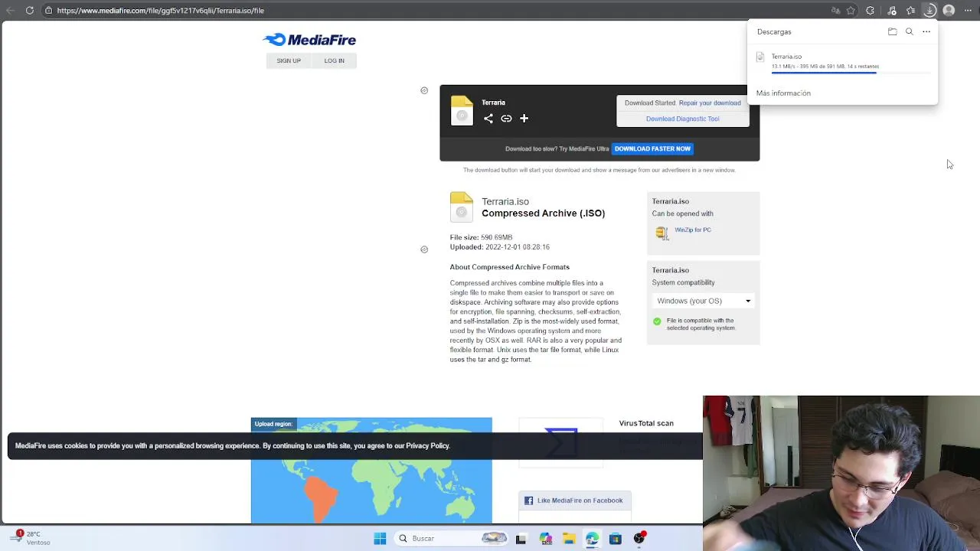Click Más información in downloads panel
Image resolution: width=980 pixels, height=551 pixels.
(x=783, y=93)
